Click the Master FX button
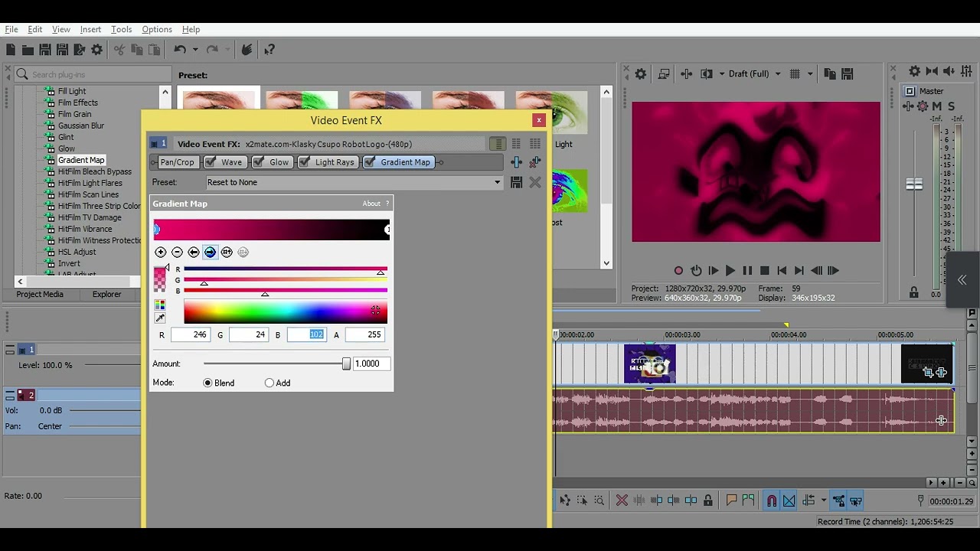Viewport: 980px width, 551px height. 910,106
